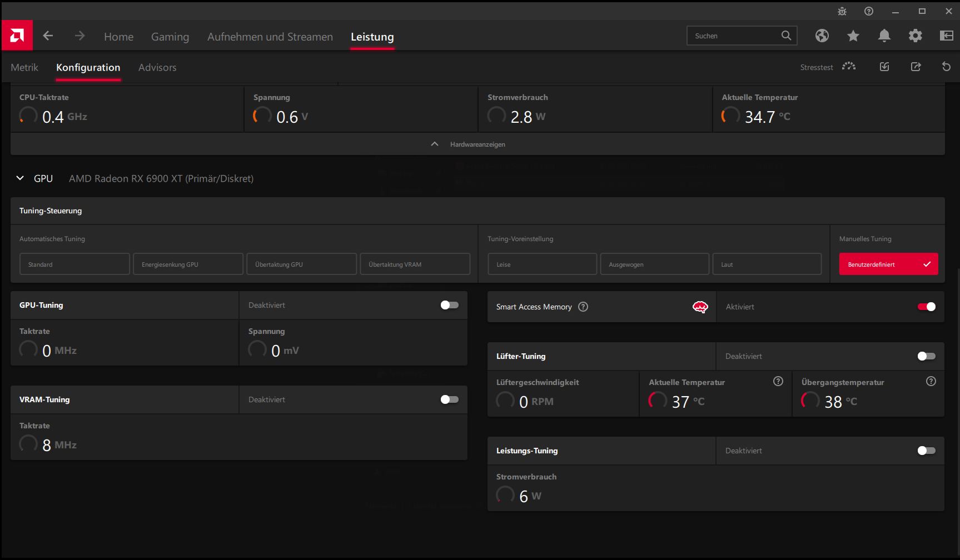
Task: Open Aufnehmen und Streamen tab
Action: click(x=270, y=37)
